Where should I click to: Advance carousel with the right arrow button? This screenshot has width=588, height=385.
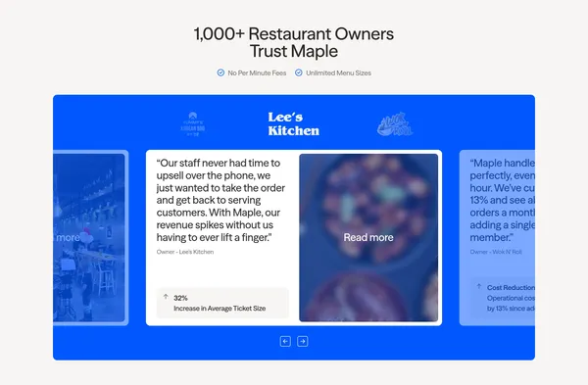click(x=303, y=342)
